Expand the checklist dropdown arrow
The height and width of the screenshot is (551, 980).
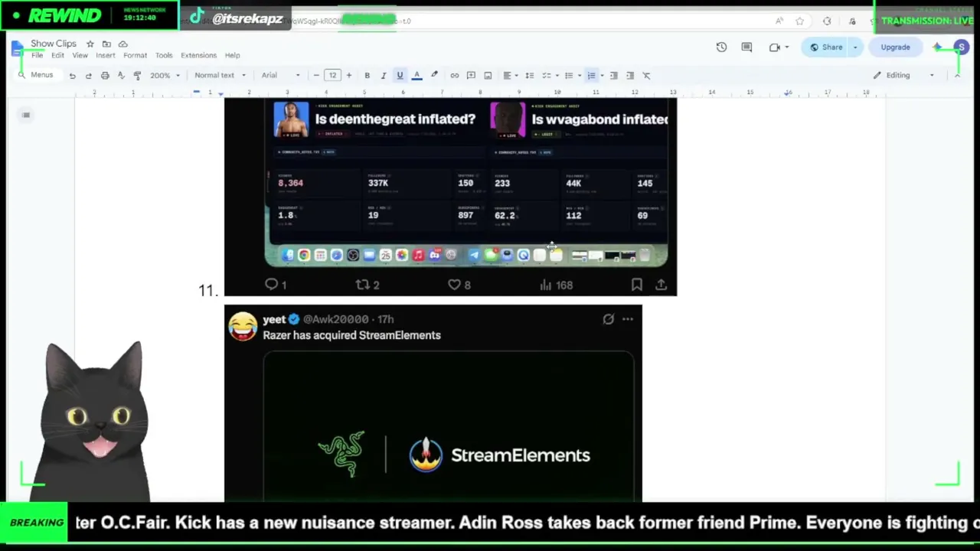tap(558, 76)
